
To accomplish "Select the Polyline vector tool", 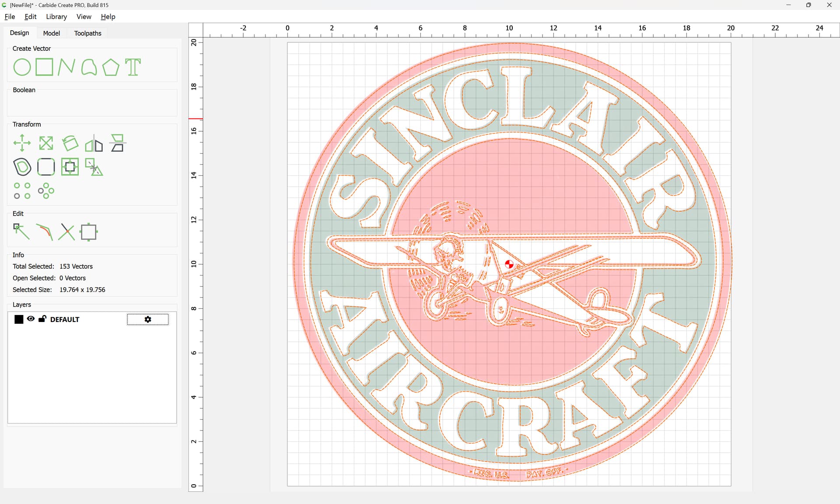I will point(66,67).
